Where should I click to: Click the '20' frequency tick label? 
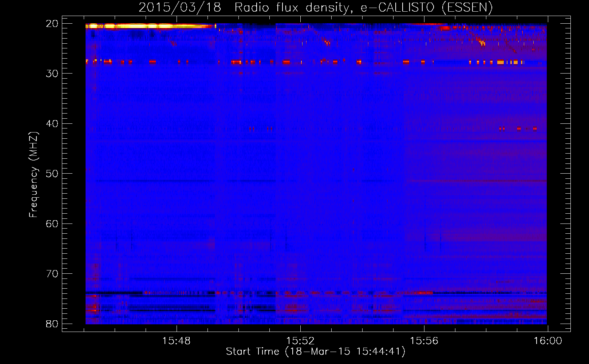pyautogui.click(x=52, y=24)
